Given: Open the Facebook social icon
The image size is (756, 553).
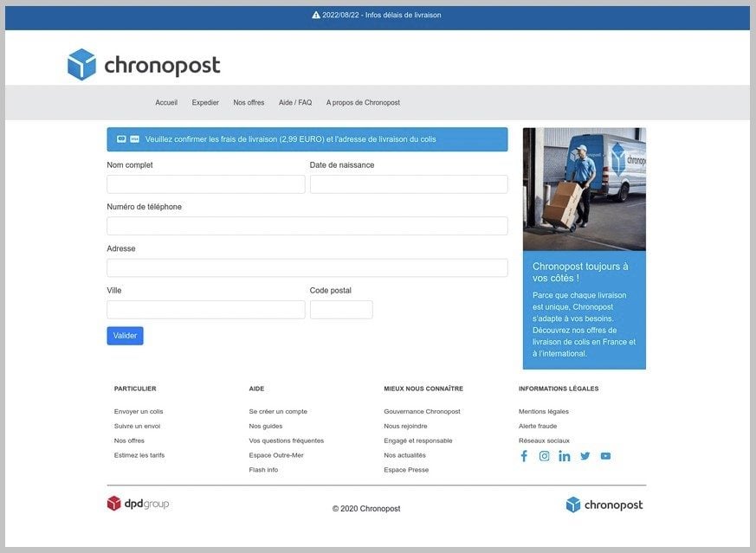Looking at the screenshot, I should [524, 456].
